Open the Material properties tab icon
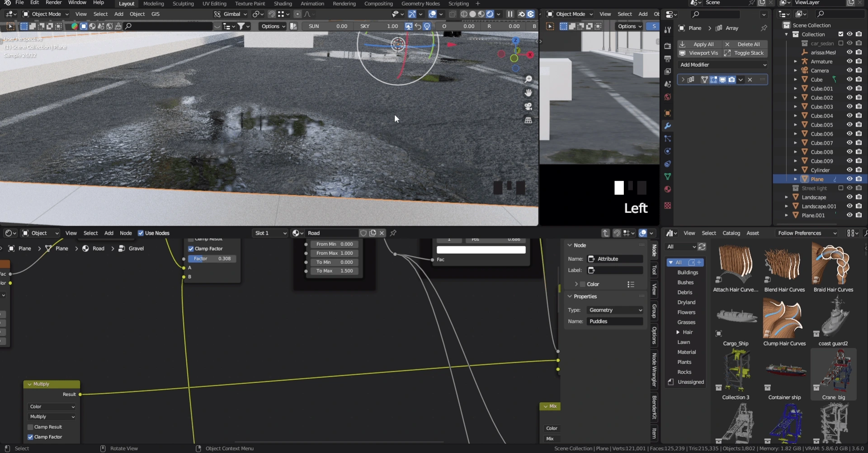 pos(667,189)
